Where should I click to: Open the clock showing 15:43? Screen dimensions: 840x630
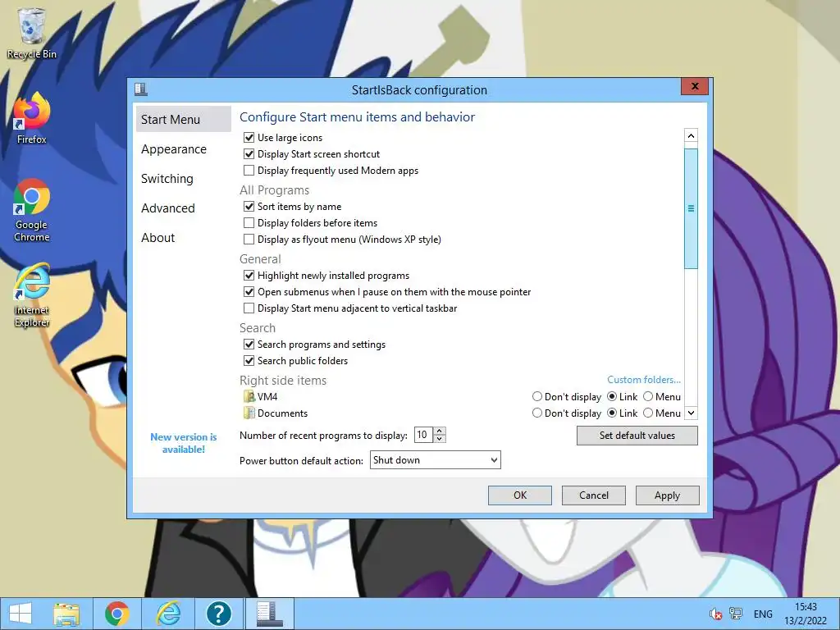[806, 614]
